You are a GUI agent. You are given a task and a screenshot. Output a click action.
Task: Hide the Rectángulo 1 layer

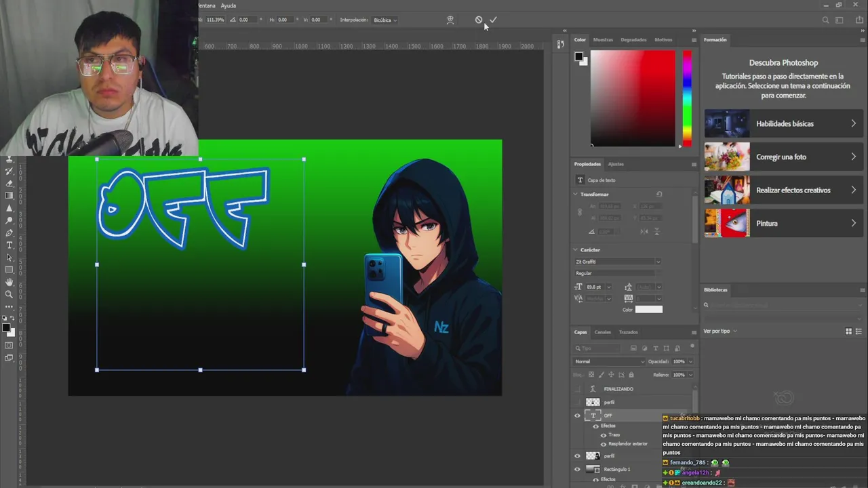pos(577,469)
